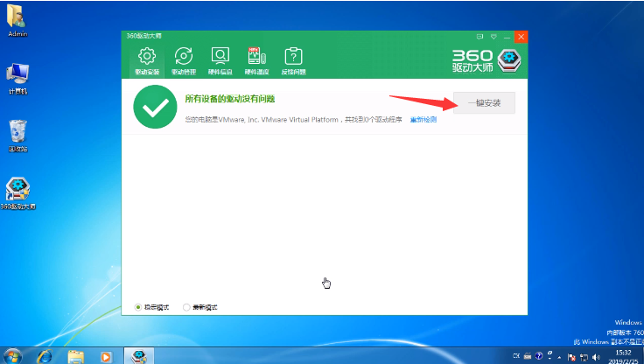Select the 最新模式 latest mode radio button
Viewport: 644px width, 364px height.
(x=186, y=307)
